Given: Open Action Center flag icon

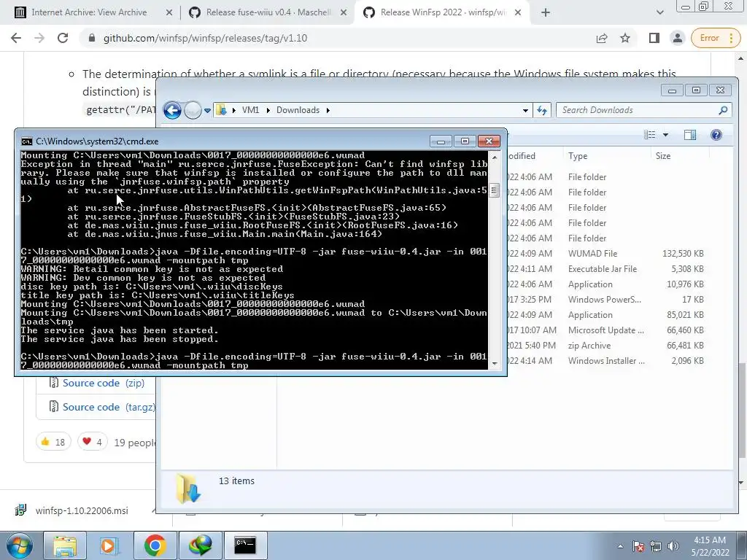Looking at the screenshot, I should point(638,546).
